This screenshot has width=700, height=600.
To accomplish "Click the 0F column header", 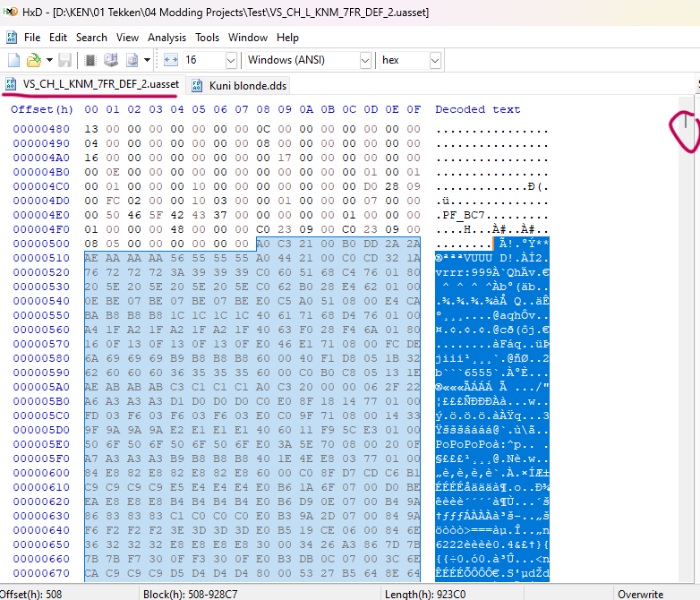I will (414, 109).
